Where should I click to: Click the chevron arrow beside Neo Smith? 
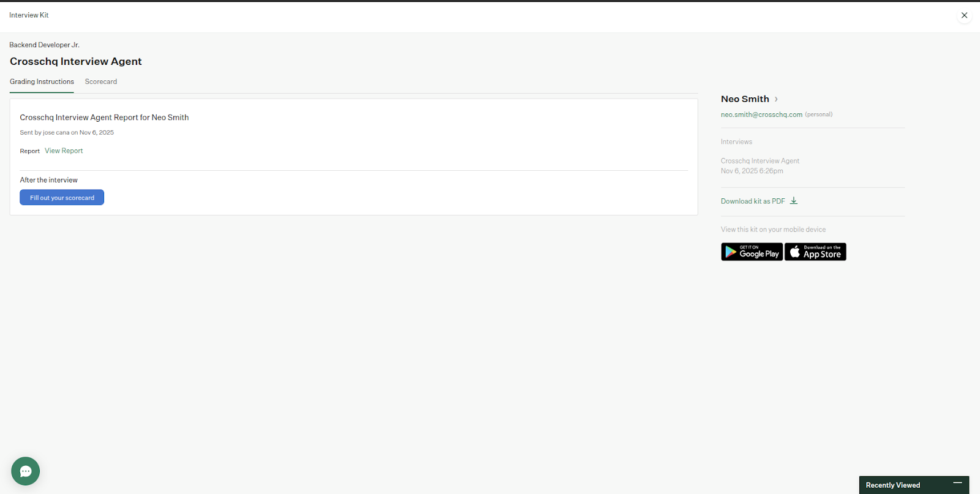(776, 99)
